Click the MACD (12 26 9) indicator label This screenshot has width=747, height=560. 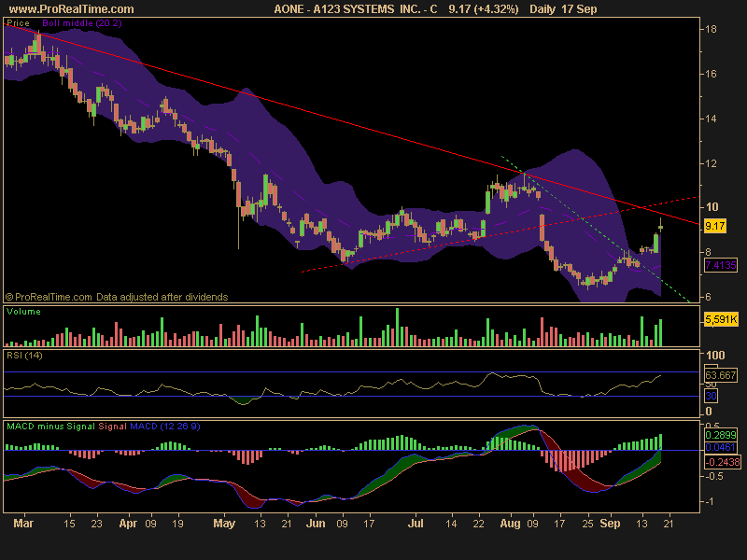coord(165,425)
